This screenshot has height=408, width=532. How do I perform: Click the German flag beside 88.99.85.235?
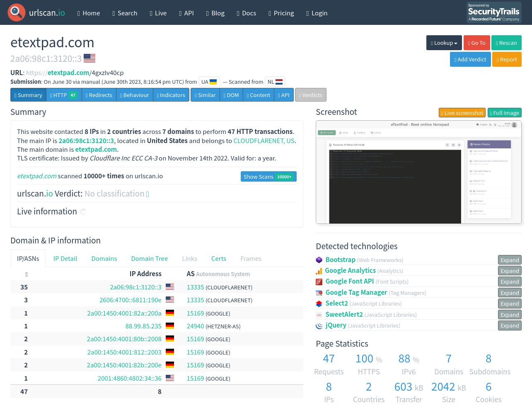(x=170, y=326)
